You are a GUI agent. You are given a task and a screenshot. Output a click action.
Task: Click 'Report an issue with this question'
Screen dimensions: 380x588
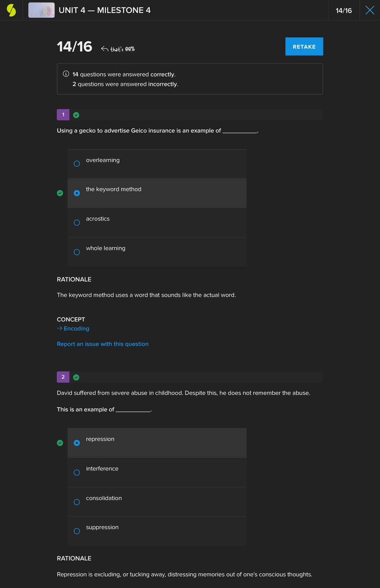coord(103,344)
